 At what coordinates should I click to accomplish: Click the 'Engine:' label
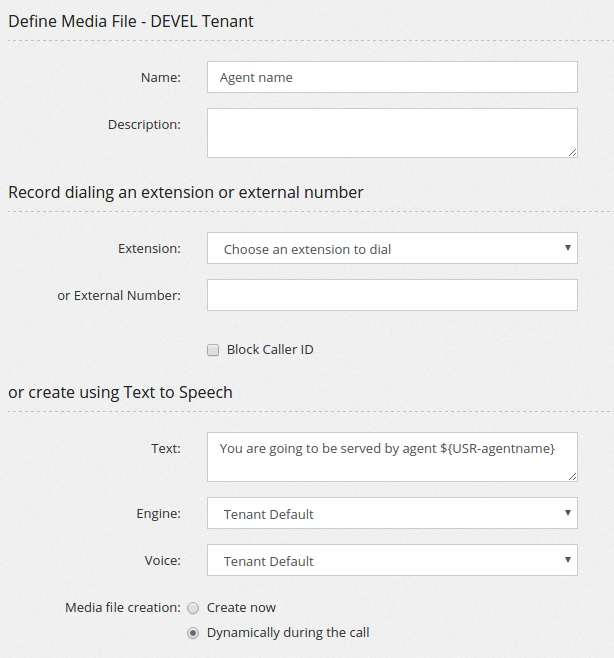(158, 513)
